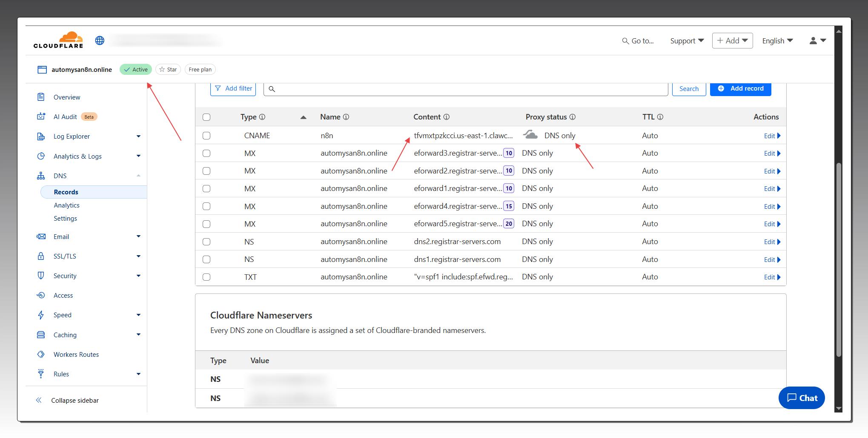Click the Search button

pyautogui.click(x=689, y=88)
